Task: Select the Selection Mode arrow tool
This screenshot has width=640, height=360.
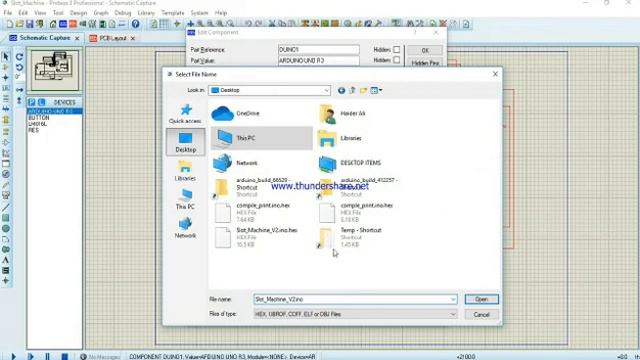Action: coord(6,56)
